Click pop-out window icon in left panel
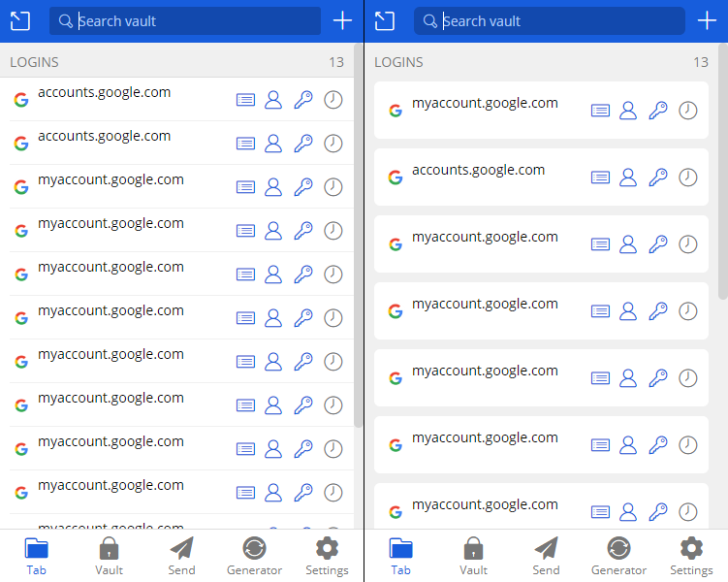The height and width of the screenshot is (582, 728). 20,21
